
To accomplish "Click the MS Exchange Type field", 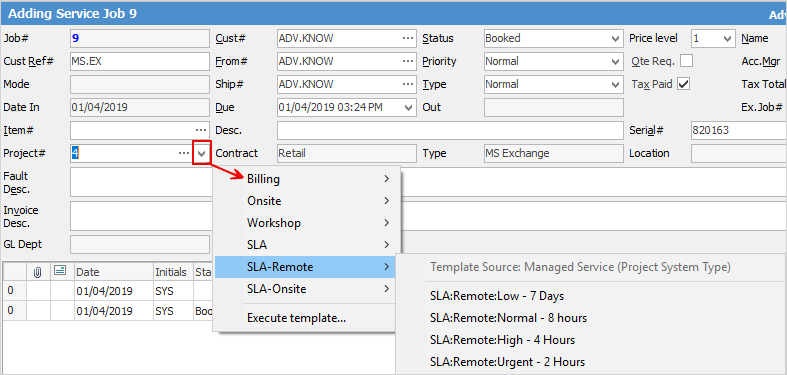I will (554, 154).
